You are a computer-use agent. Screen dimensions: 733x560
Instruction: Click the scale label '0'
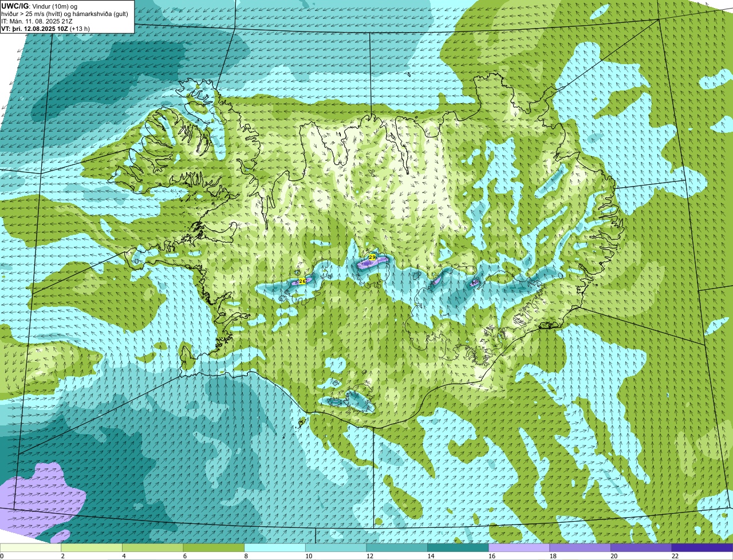point(2,556)
